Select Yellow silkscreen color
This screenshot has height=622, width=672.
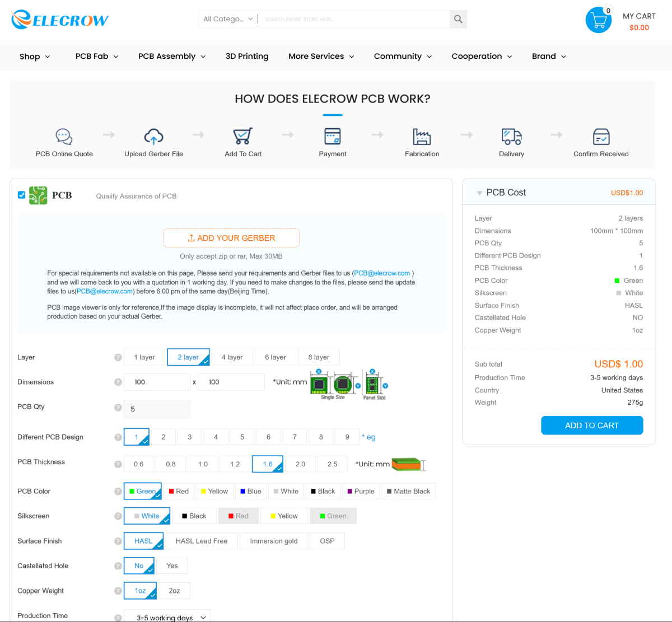pyautogui.click(x=284, y=516)
